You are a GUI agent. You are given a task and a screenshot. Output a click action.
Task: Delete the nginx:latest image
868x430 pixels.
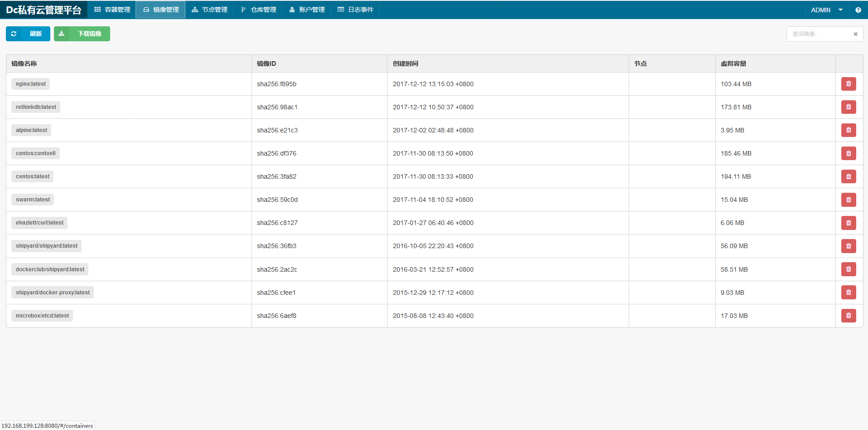[x=849, y=84]
